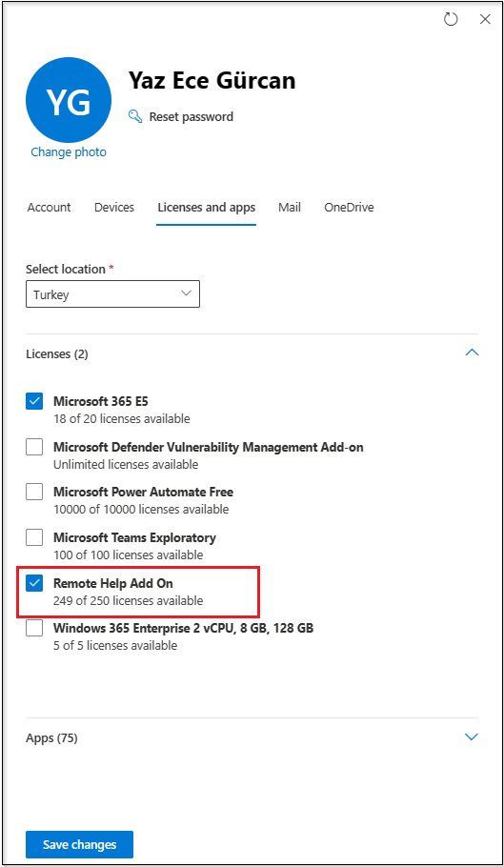Uncheck the Remote Help Add On license
This screenshot has width=504, height=867.
click(x=34, y=583)
